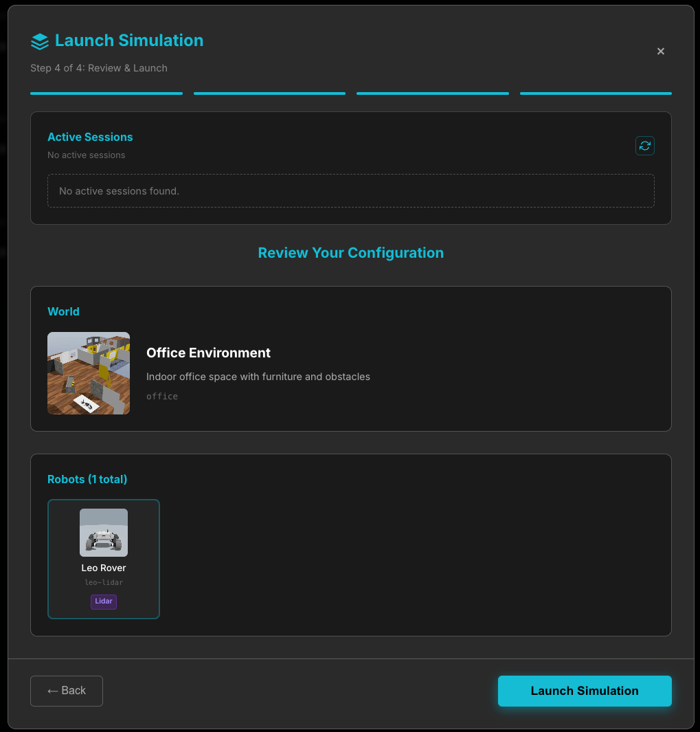Click the layers icon beside Launch Simulation title
Image resolution: width=700 pixels, height=732 pixels.
(x=40, y=41)
